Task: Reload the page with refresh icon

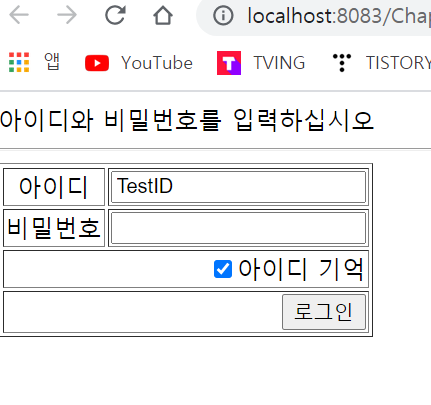Action: [x=115, y=15]
